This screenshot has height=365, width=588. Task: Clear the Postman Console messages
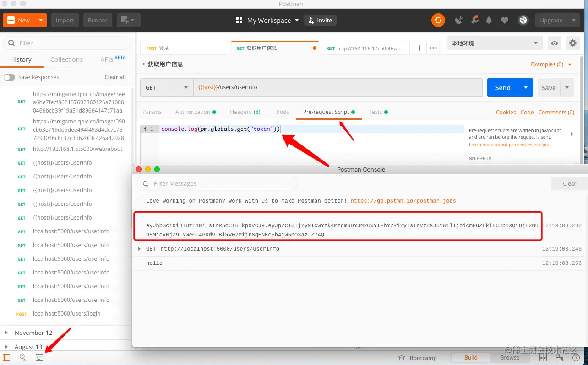[x=569, y=183]
